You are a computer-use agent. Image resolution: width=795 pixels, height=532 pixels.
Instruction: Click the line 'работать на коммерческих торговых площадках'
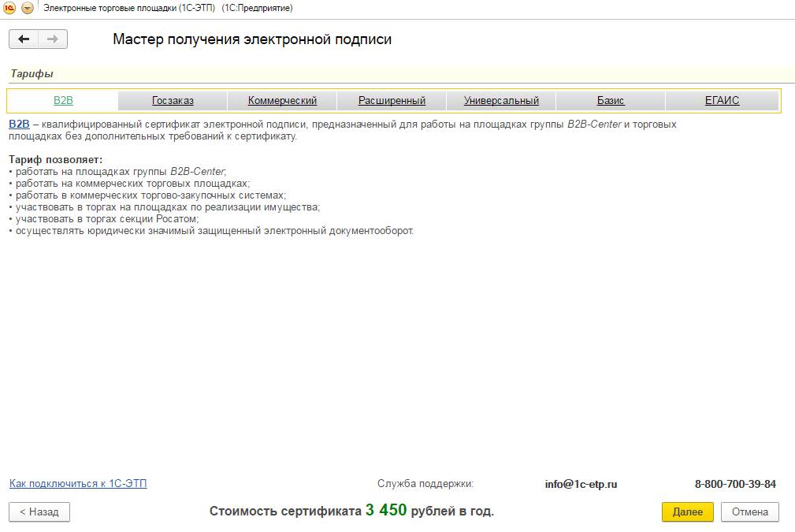click(x=129, y=184)
